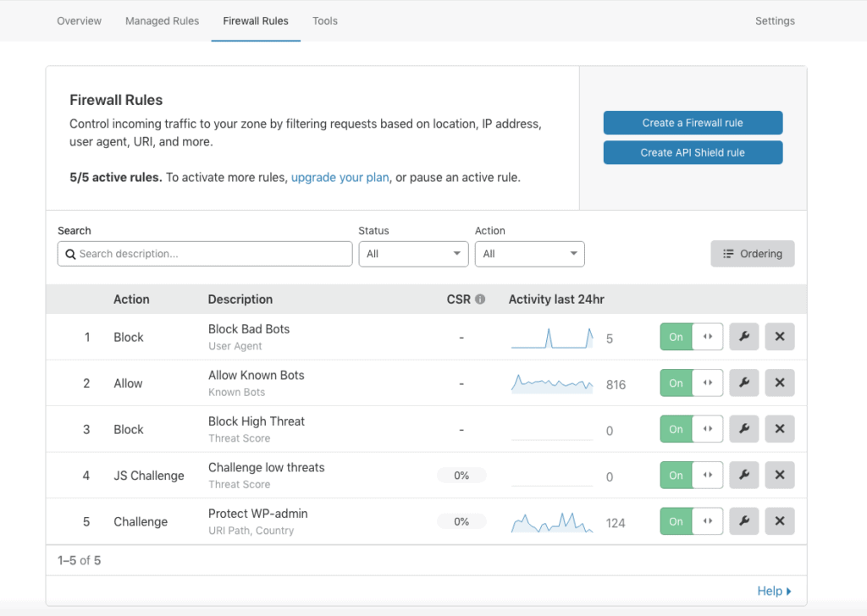Open the Tools tab
The image size is (867, 616).
coord(324,21)
